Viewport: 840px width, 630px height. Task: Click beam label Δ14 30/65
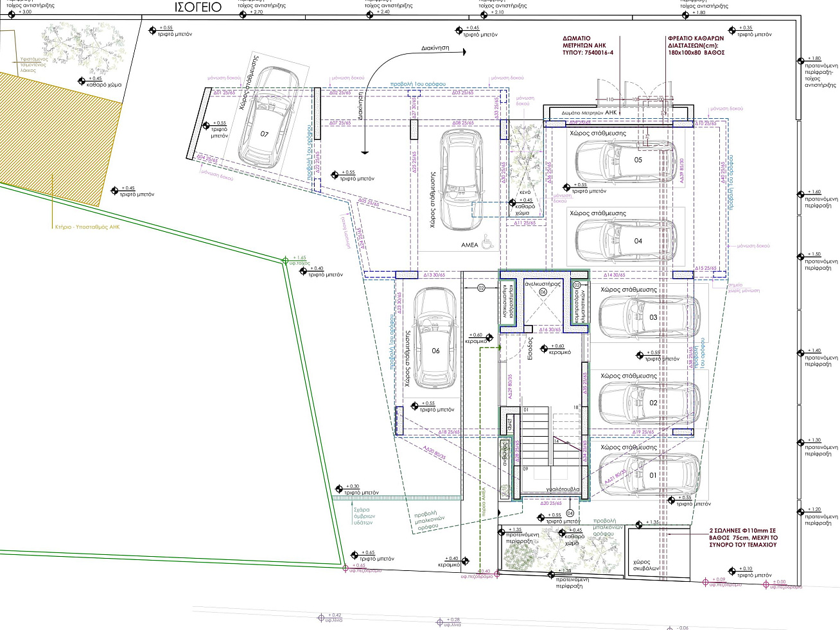click(x=613, y=275)
